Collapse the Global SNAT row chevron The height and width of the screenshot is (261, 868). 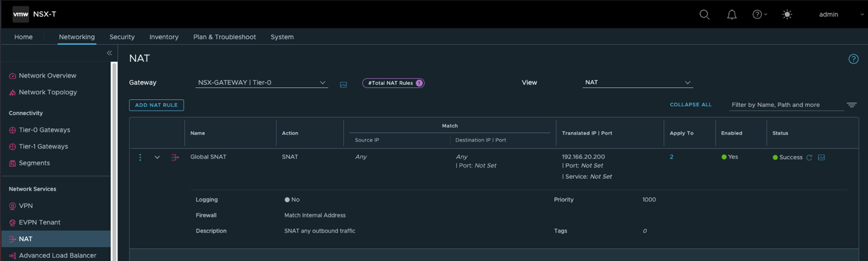pyautogui.click(x=157, y=157)
